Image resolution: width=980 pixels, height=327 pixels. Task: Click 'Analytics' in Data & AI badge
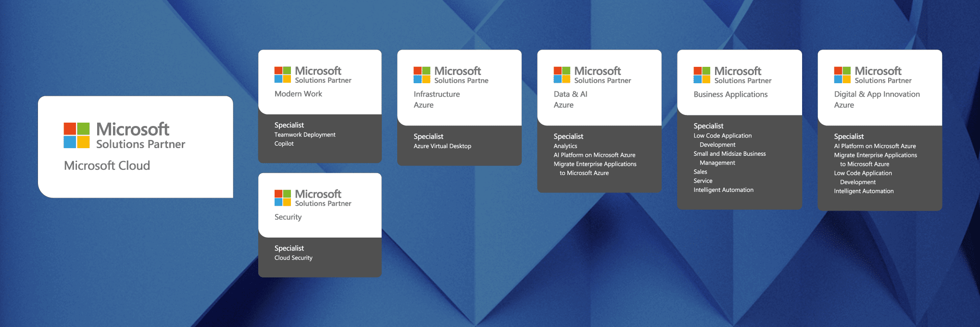pyautogui.click(x=565, y=146)
